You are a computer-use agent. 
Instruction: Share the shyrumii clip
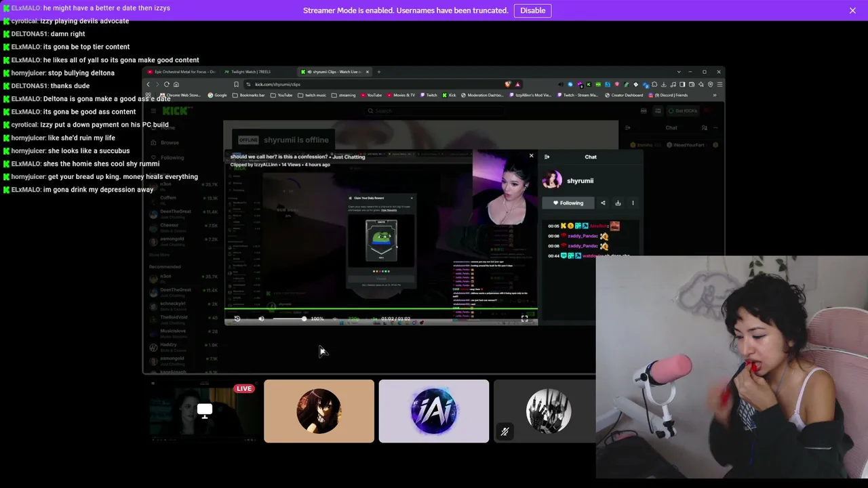click(x=603, y=203)
